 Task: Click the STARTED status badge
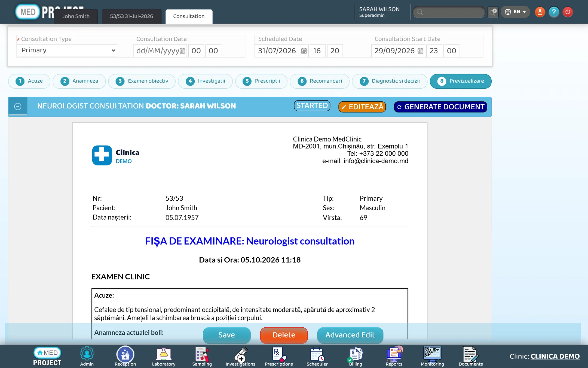[312, 105]
